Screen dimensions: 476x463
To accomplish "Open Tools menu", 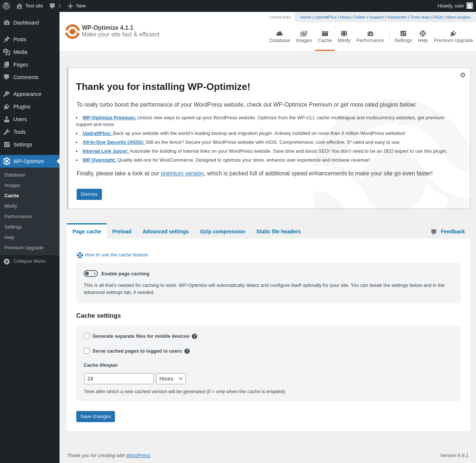I will 30,132.
